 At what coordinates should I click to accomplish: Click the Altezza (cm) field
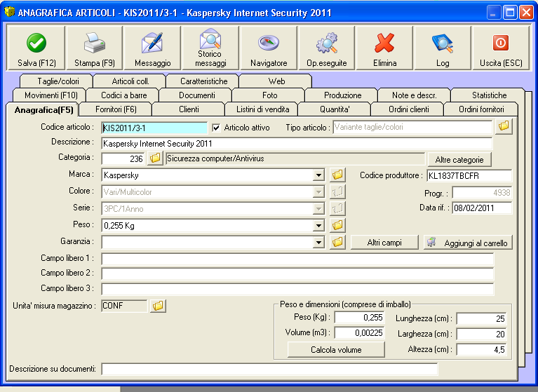pyautogui.click(x=481, y=349)
